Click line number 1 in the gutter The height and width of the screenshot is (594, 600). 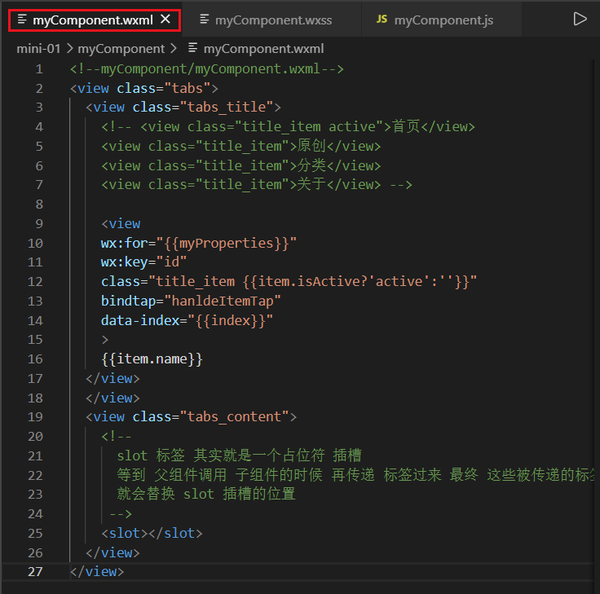(39, 69)
